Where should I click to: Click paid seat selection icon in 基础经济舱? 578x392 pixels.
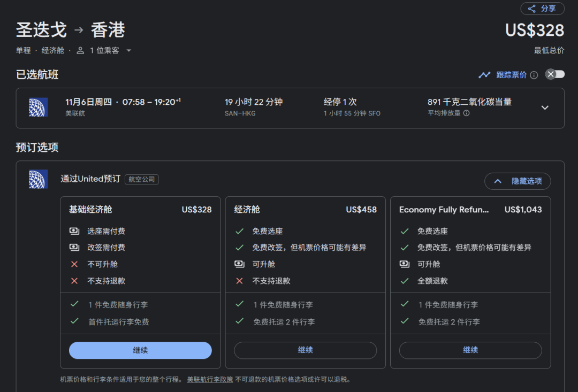pyautogui.click(x=74, y=232)
